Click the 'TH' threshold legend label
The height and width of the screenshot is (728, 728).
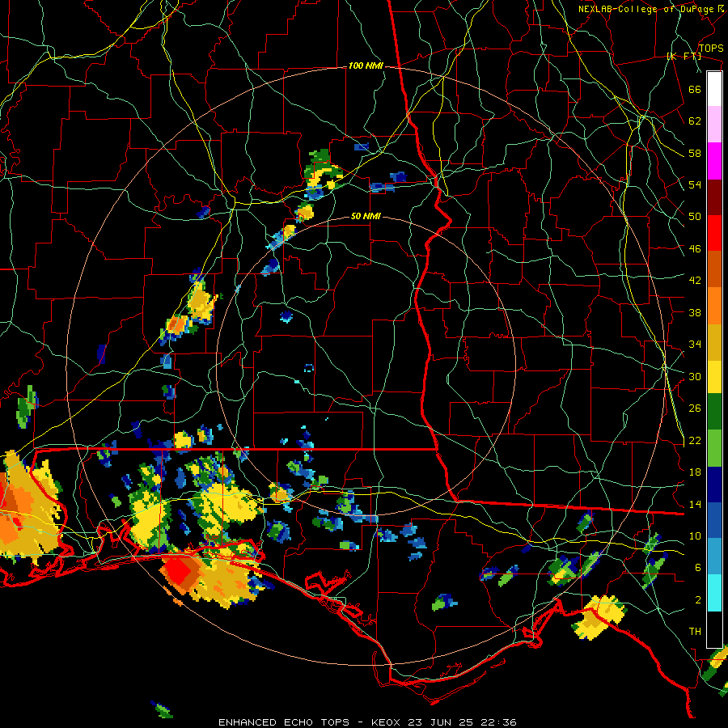tap(695, 632)
